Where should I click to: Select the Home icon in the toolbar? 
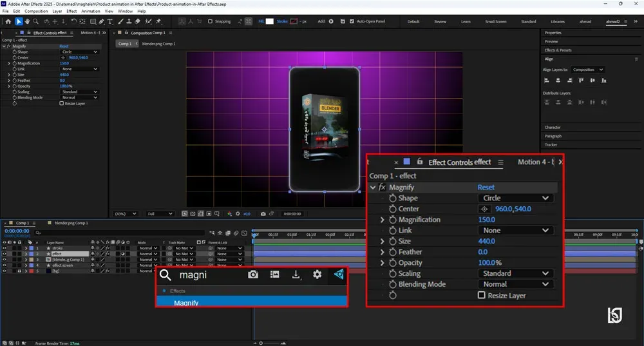8,21
